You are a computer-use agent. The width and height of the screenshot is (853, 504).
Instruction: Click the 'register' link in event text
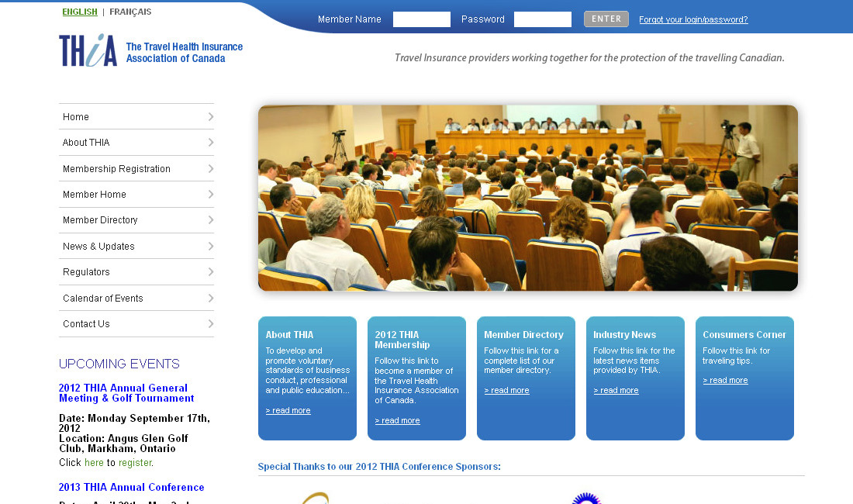coord(135,463)
